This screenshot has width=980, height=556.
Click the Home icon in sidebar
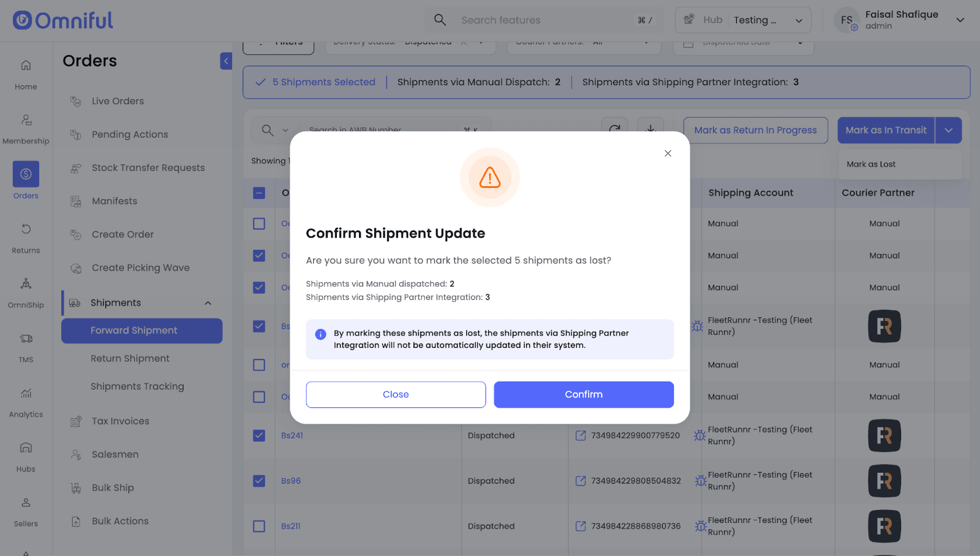pyautogui.click(x=26, y=66)
